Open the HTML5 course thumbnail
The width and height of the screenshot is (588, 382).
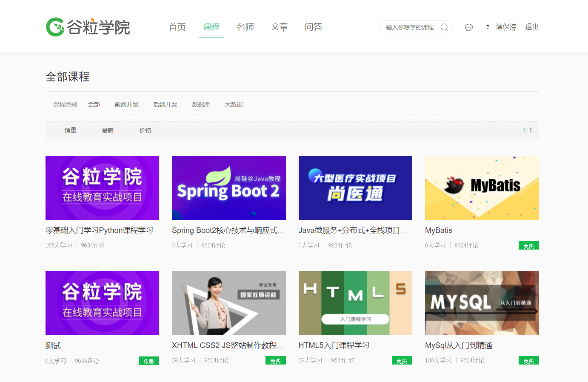click(x=355, y=303)
